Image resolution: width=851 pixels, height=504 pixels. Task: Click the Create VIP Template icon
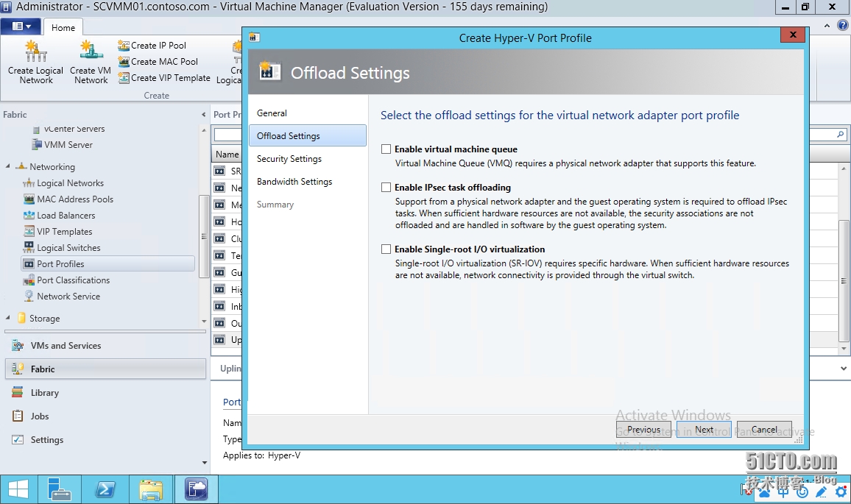pos(124,78)
